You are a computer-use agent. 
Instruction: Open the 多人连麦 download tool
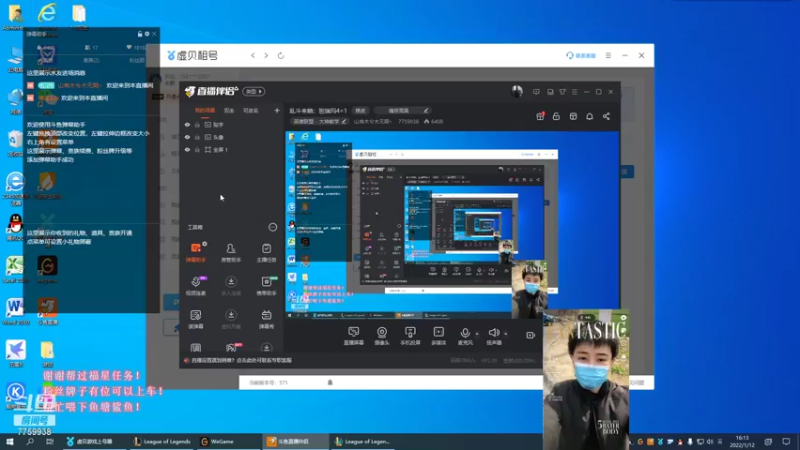[231, 286]
